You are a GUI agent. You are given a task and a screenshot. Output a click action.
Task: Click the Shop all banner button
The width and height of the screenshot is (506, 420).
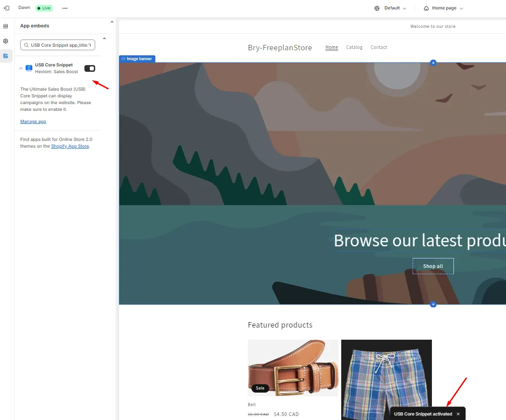tap(433, 266)
